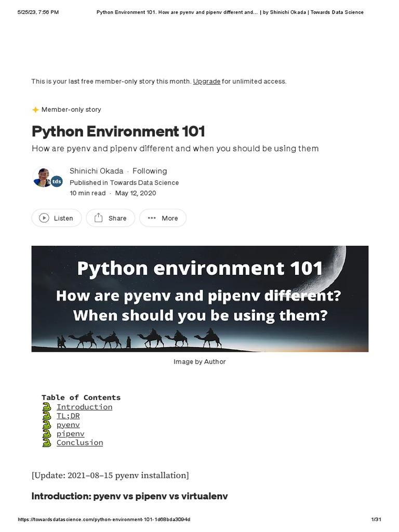The width and height of the screenshot is (399, 532).
Task: Click the member-only star icon
Action: click(x=35, y=110)
